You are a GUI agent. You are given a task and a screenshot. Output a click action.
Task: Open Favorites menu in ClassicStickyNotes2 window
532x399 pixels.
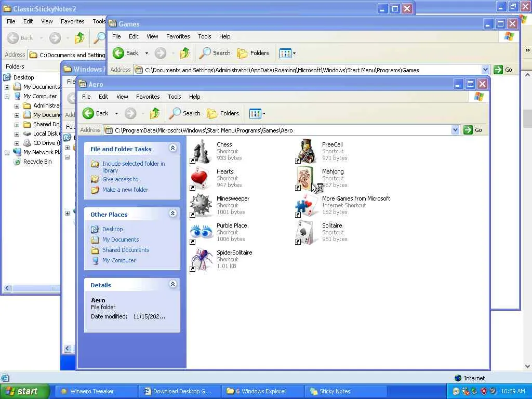(x=73, y=21)
